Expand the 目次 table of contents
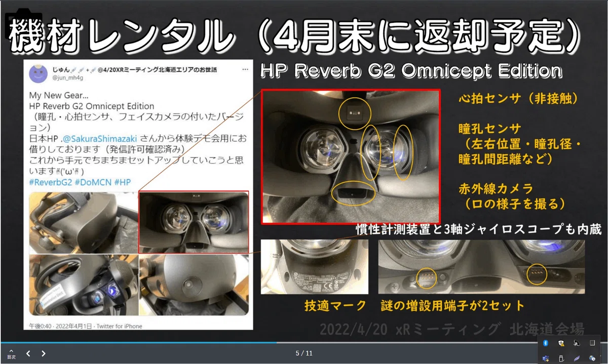 (11, 353)
